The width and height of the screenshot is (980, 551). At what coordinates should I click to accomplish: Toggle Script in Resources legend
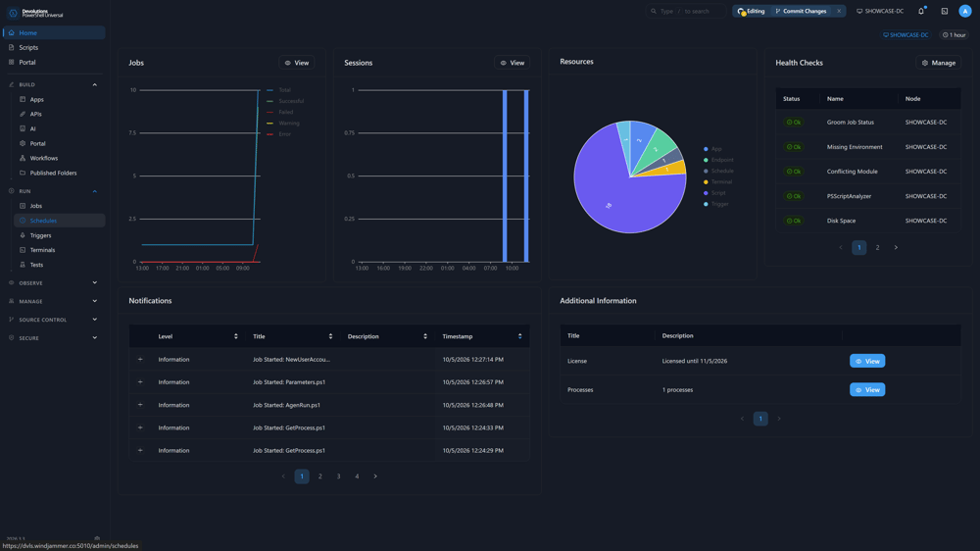click(x=714, y=192)
